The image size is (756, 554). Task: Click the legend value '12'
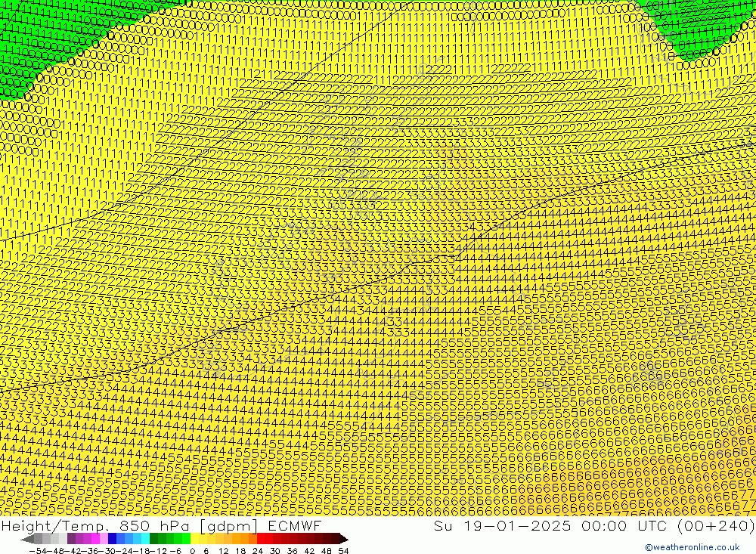tap(223, 551)
